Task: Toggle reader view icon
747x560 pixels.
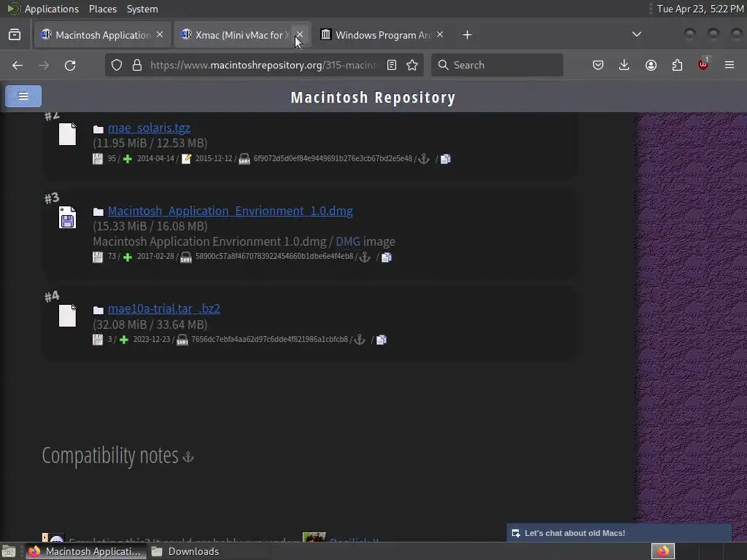Action: tap(392, 65)
